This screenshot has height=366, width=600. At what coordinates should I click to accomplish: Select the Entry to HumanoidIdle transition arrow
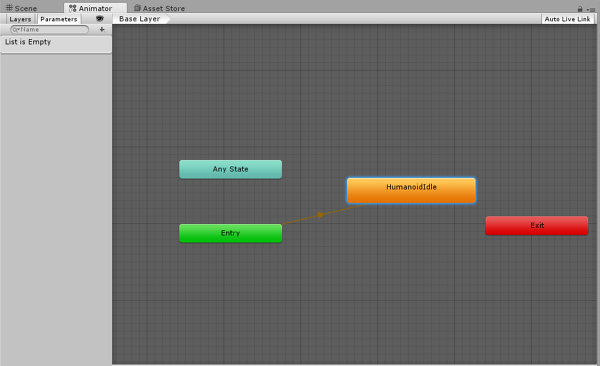click(321, 215)
